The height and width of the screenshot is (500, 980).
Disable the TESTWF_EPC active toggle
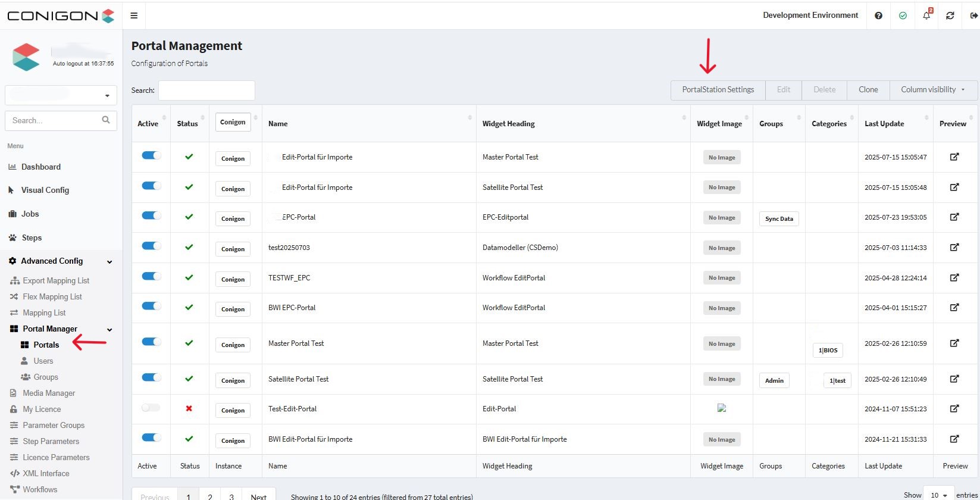click(151, 276)
